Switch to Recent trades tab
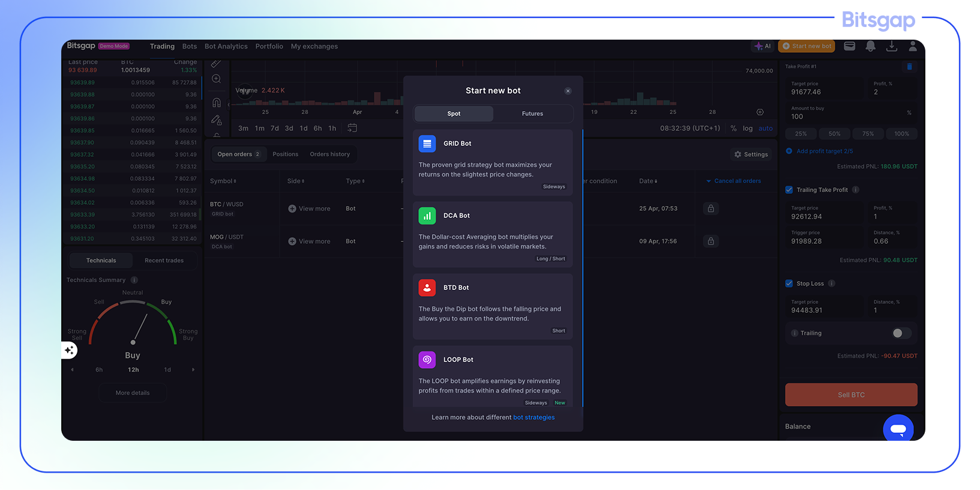 click(164, 261)
